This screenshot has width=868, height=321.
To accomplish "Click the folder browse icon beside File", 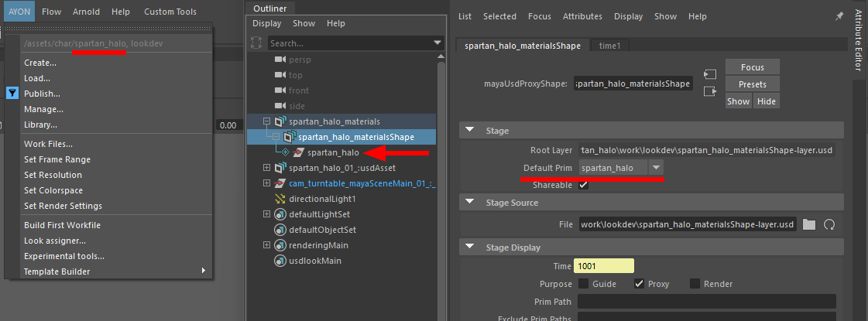I will 809,224.
